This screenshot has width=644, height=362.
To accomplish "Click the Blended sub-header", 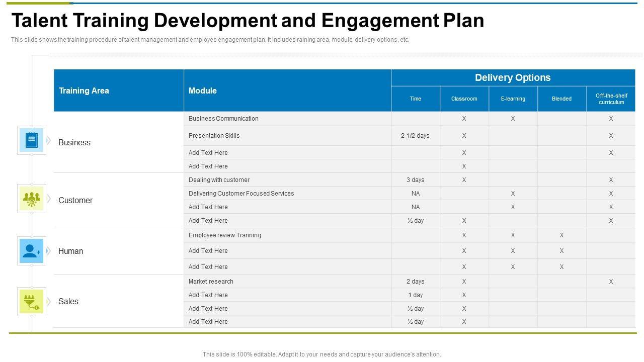I will coord(562,99).
